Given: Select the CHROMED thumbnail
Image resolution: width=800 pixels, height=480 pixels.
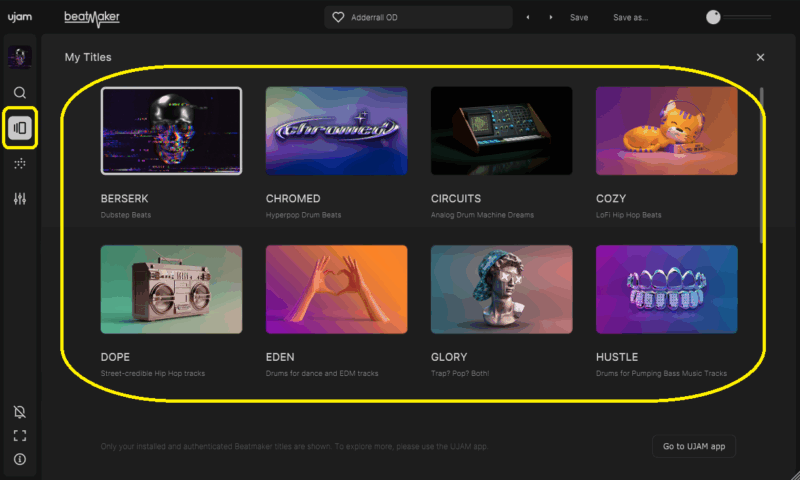Looking at the screenshot, I should pyautogui.click(x=336, y=131).
